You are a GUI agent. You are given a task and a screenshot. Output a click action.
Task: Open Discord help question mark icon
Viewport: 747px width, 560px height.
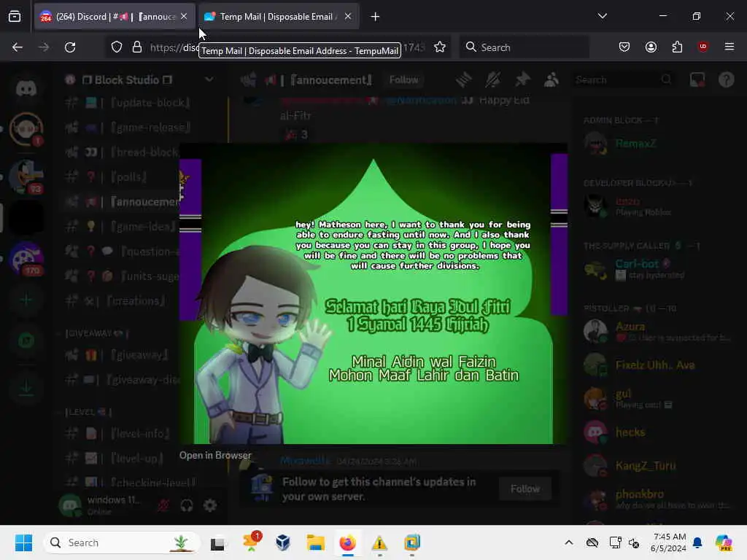tap(726, 79)
